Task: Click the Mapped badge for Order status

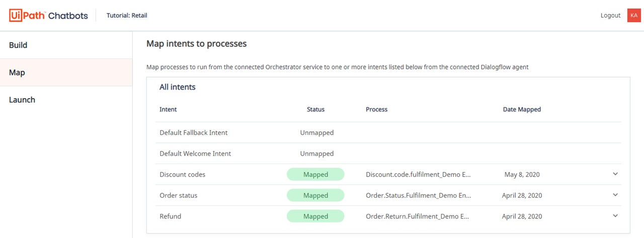Action: 315,195
